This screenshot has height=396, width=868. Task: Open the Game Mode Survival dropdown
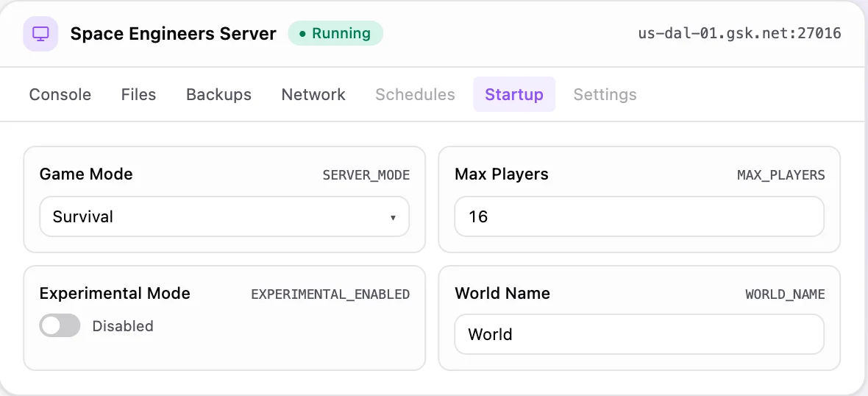tap(224, 216)
